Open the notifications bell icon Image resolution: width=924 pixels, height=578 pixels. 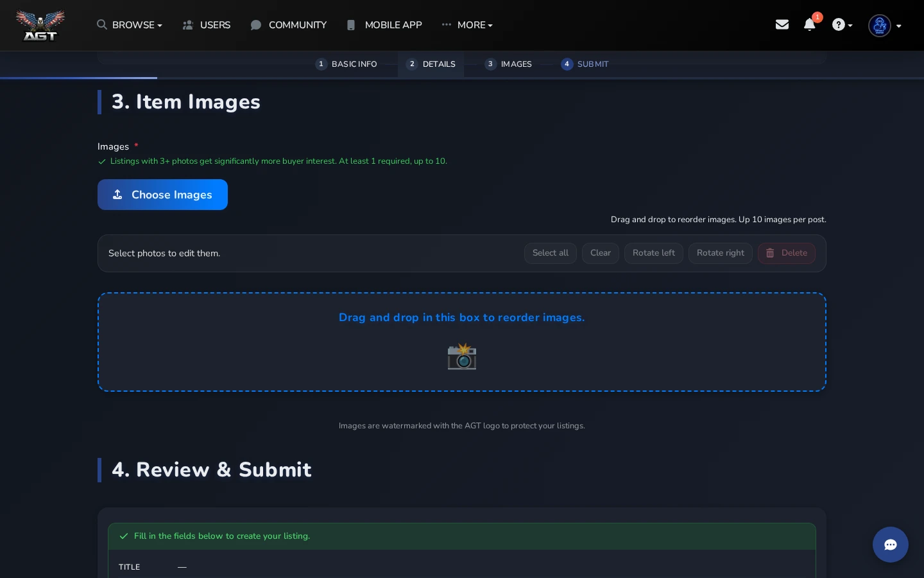(x=810, y=24)
